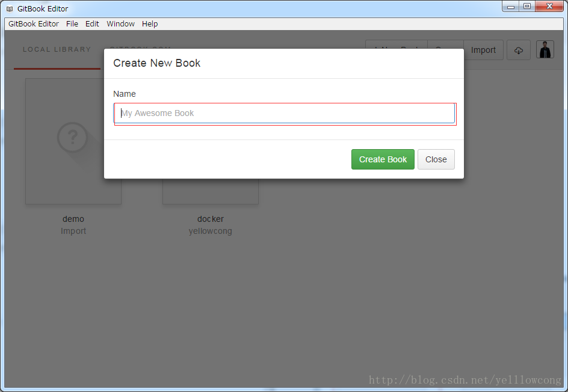The height and width of the screenshot is (392, 568).
Task: Open the Help menu
Action: click(150, 24)
